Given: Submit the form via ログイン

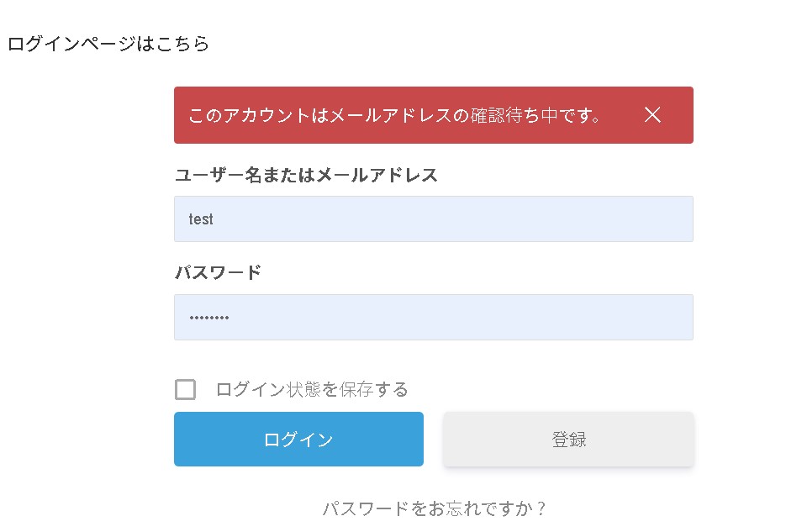Looking at the screenshot, I should click(298, 440).
